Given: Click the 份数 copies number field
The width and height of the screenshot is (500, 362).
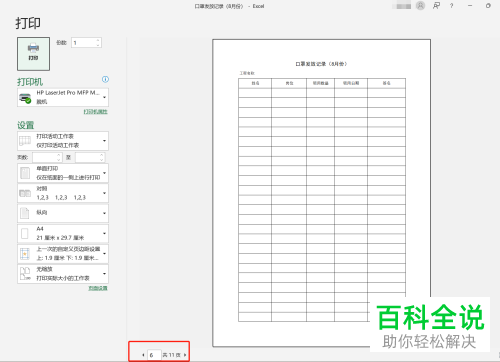Looking at the screenshot, I should pyautogui.click(x=83, y=43).
